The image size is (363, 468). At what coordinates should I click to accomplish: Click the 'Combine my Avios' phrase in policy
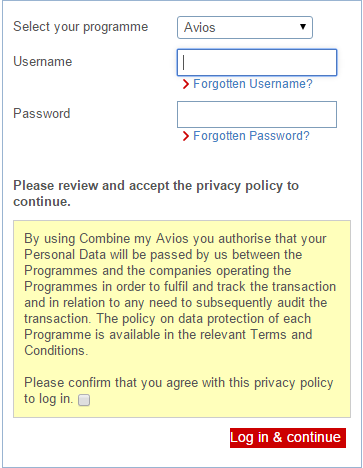coord(134,239)
